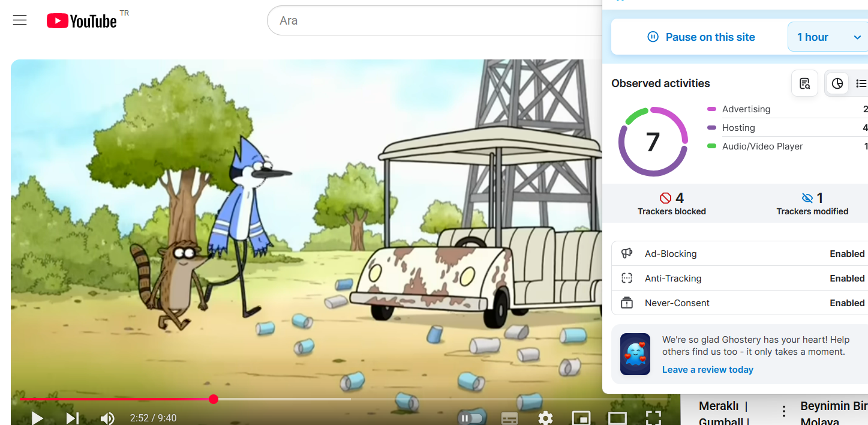Toggle the Never-Consent setting
This screenshot has height=425, width=868.
pos(740,303)
